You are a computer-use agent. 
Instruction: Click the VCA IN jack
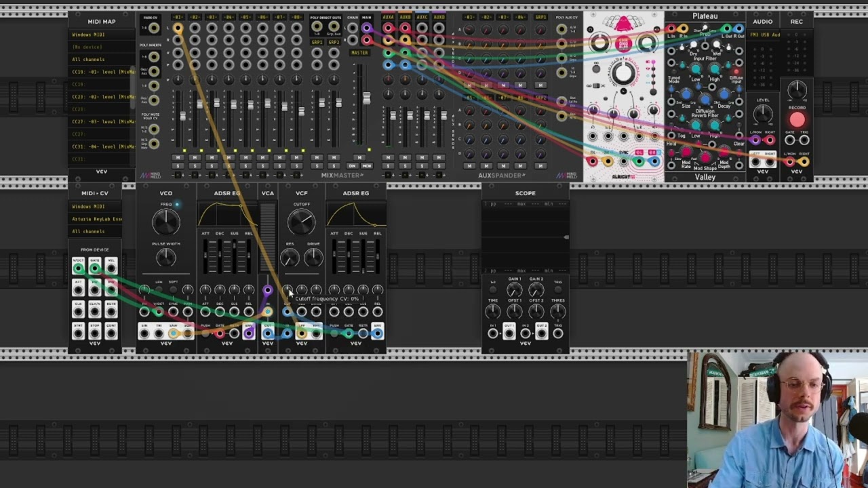tap(268, 312)
